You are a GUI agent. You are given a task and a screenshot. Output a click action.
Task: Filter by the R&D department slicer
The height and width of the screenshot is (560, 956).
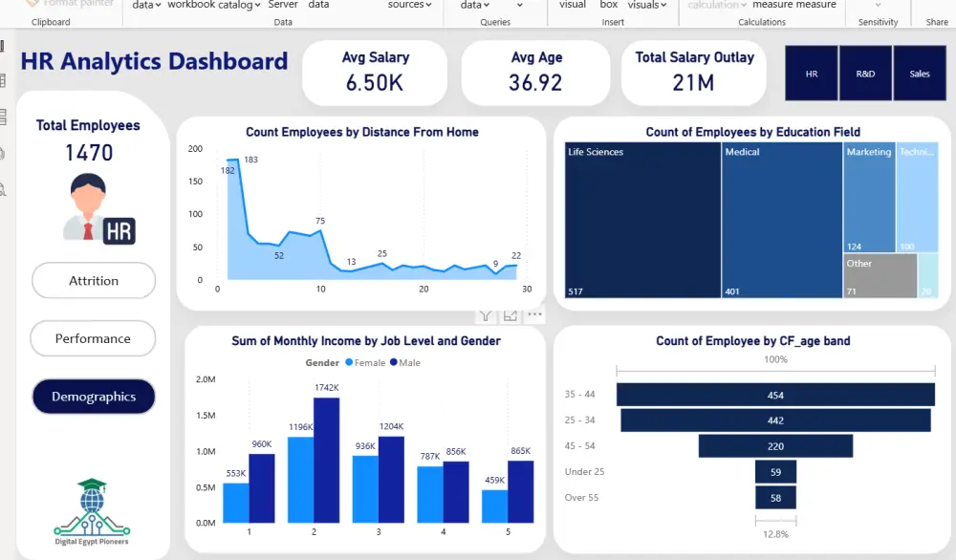865,74
